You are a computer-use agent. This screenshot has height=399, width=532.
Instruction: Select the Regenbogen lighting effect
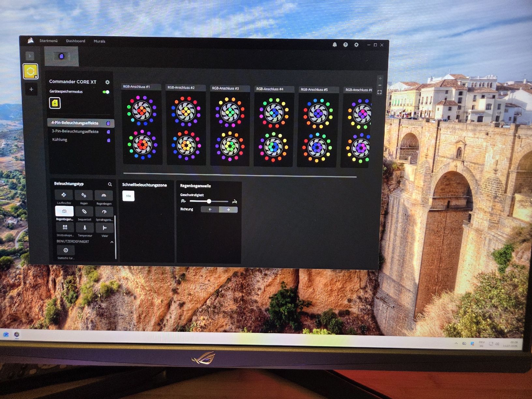pyautogui.click(x=104, y=196)
